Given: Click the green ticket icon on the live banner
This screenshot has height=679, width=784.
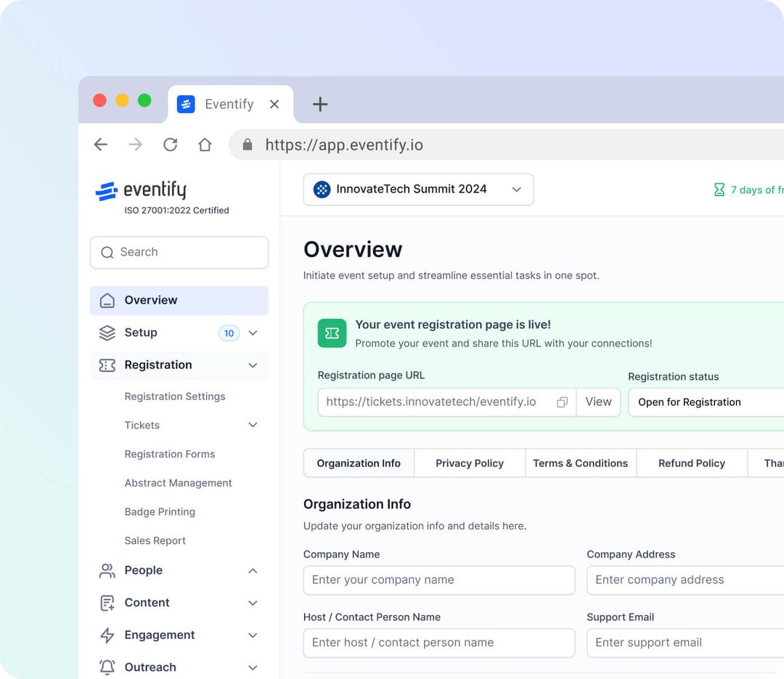Looking at the screenshot, I should (x=332, y=333).
